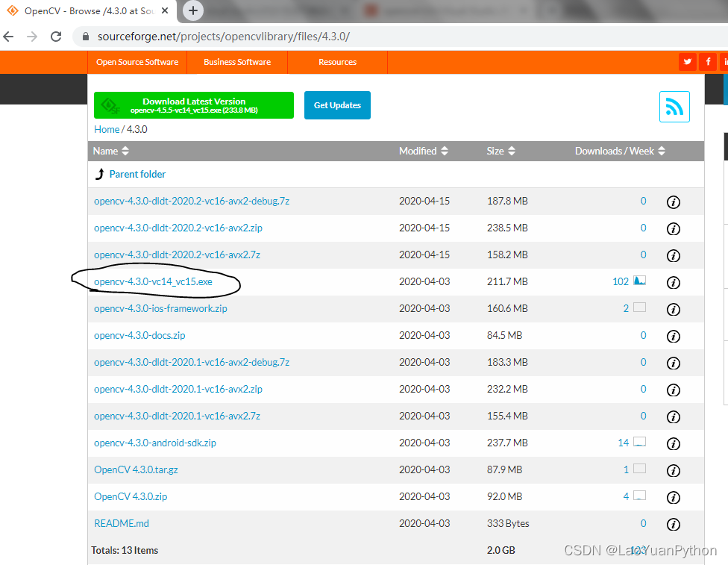View download stats chart for opencv-4.3.0-vc14_vc15.exe
728x565 pixels.
[640, 281]
